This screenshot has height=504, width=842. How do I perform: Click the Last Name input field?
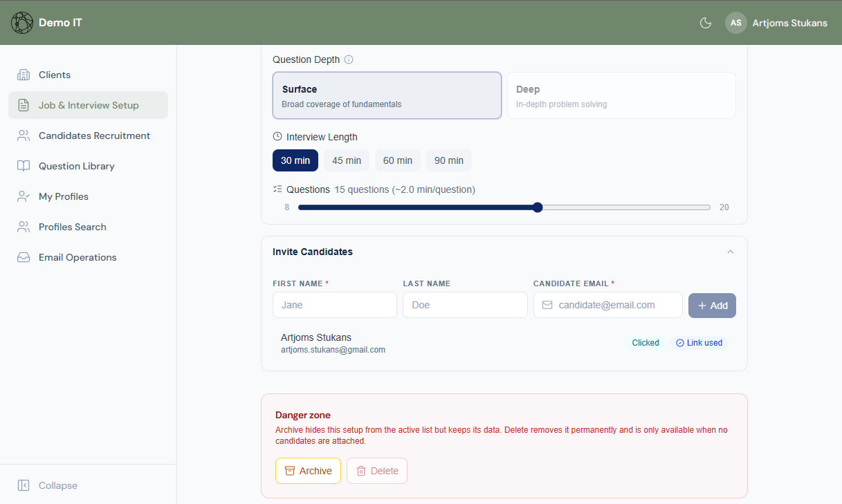465,305
